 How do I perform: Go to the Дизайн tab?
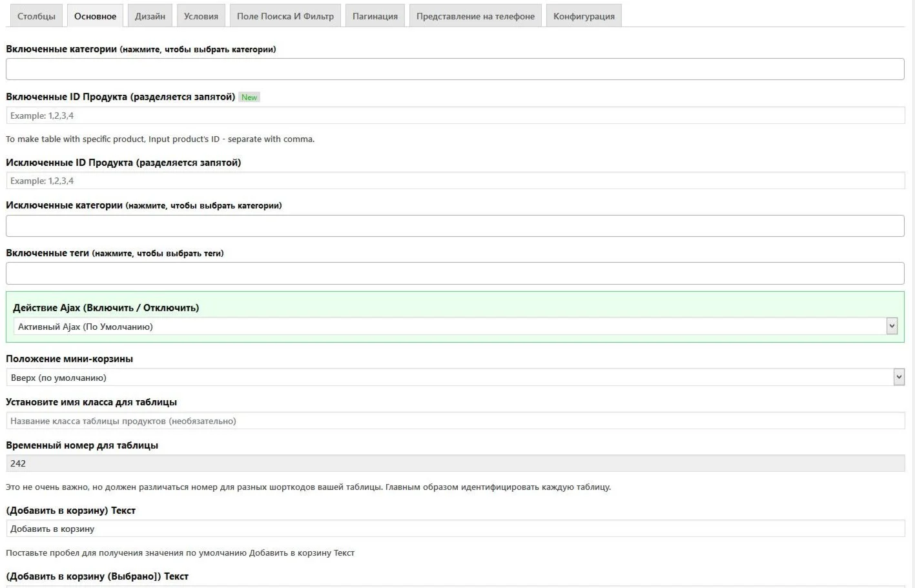(150, 16)
